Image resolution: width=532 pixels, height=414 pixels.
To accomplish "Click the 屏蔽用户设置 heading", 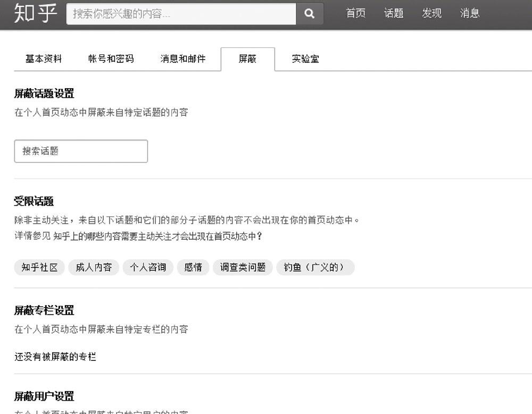I will tap(44, 396).
